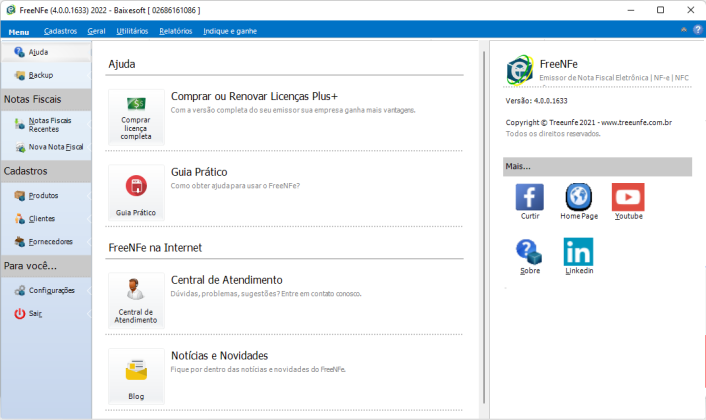Click the Comprar licença completa button
The width and height of the screenshot is (706, 420).
[136, 117]
